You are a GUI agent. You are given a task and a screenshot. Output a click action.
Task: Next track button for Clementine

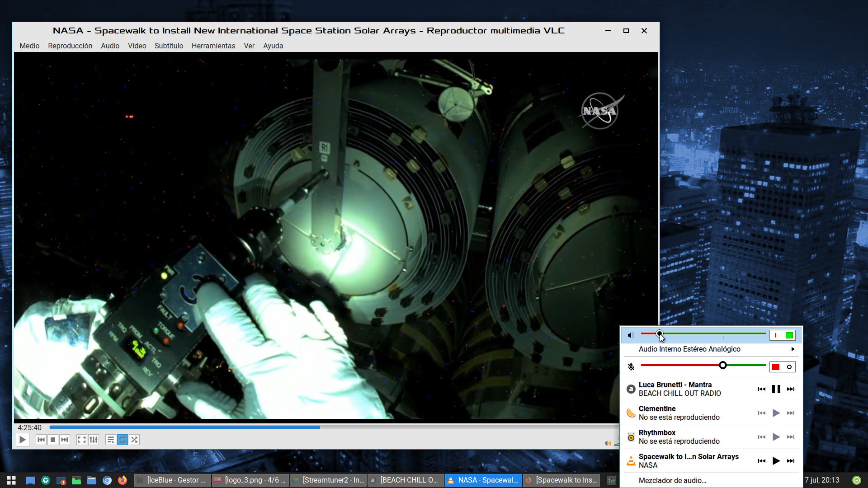click(x=791, y=413)
